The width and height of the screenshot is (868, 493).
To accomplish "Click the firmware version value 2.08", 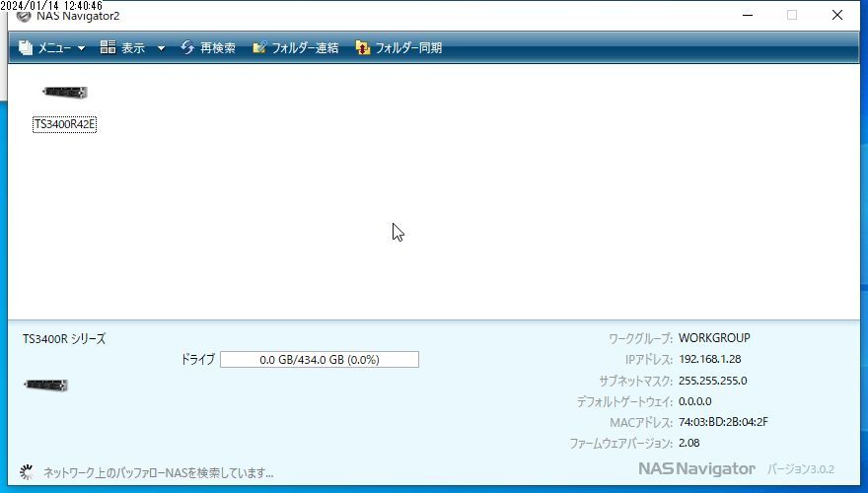I will pos(688,443).
